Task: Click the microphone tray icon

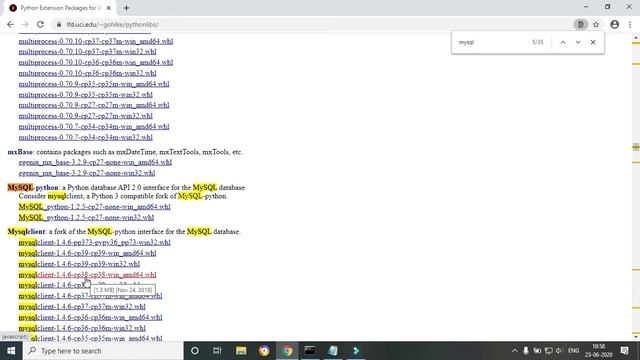Action: coord(526,351)
